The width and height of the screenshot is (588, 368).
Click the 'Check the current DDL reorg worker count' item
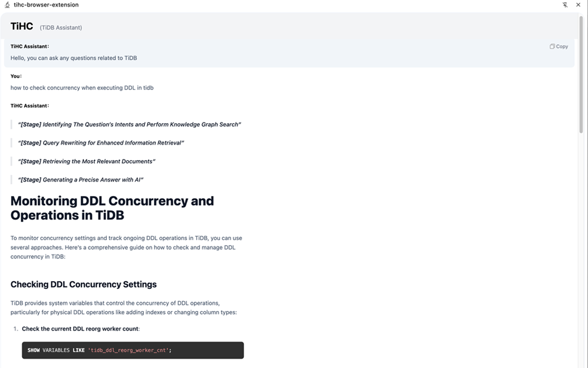[x=80, y=329]
